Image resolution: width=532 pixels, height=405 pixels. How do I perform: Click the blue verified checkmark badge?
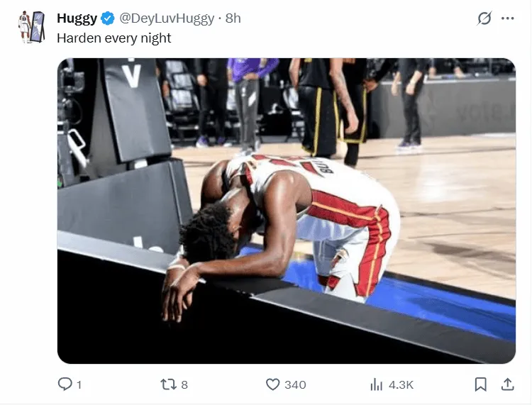tap(109, 18)
